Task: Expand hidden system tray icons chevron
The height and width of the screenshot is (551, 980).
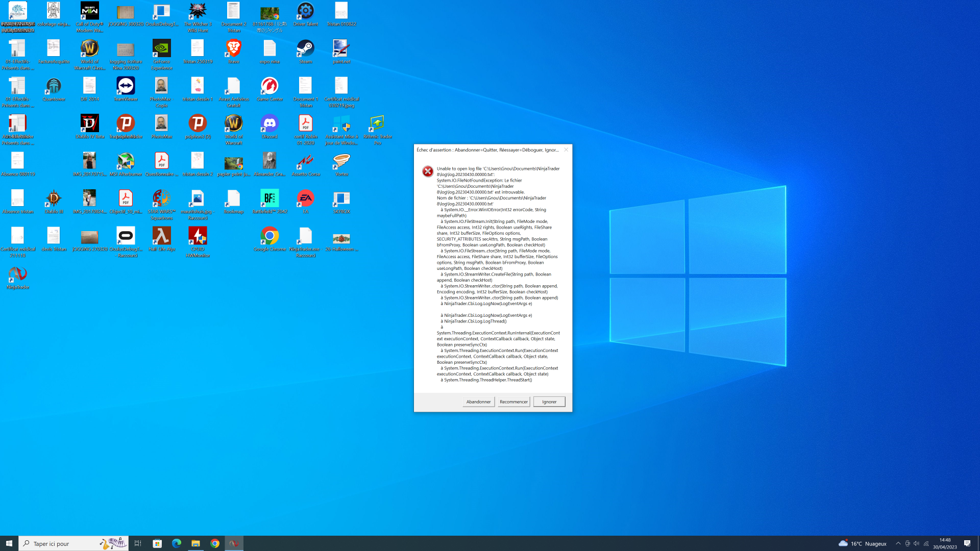Action: 898,543
